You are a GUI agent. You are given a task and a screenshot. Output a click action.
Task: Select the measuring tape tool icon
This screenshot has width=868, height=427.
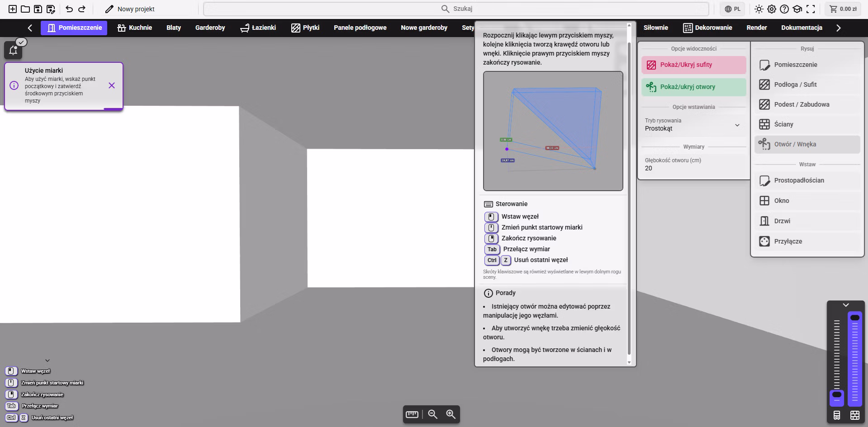(412, 414)
